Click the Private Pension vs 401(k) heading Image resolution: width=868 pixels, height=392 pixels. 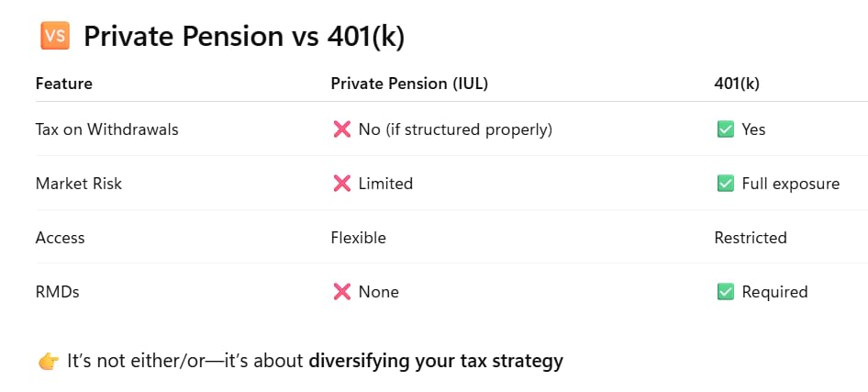(x=244, y=37)
